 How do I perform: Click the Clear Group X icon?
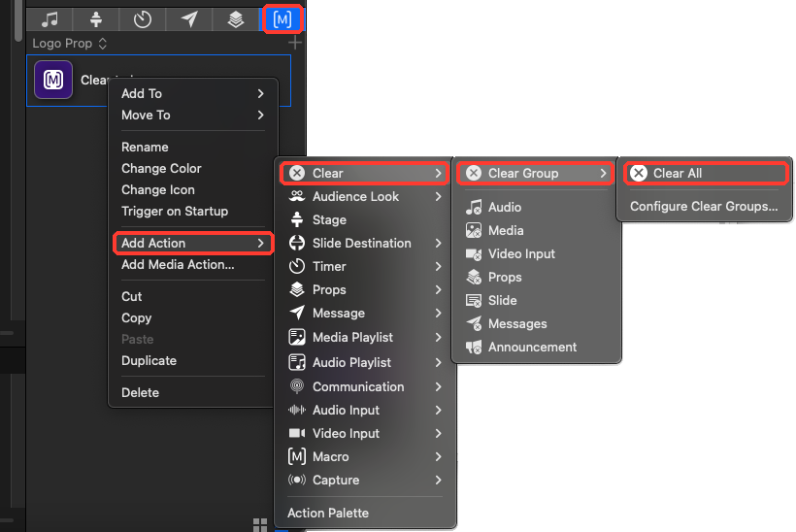coord(474,173)
